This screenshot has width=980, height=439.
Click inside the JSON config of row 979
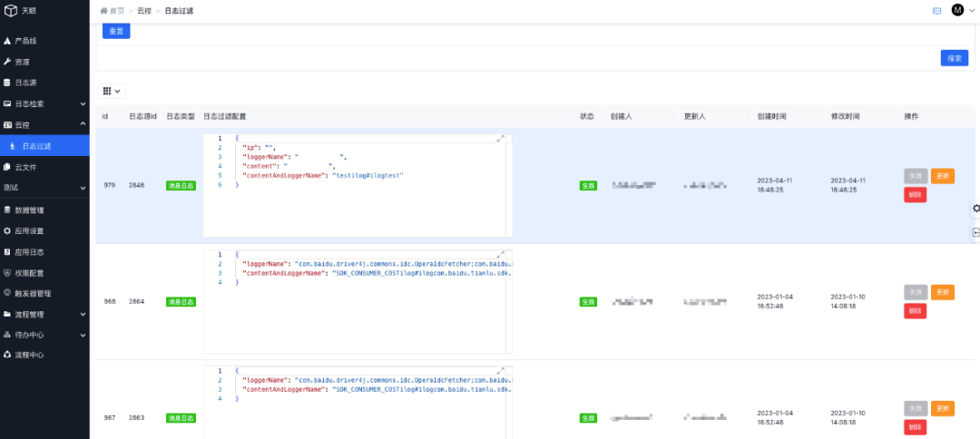click(358, 185)
